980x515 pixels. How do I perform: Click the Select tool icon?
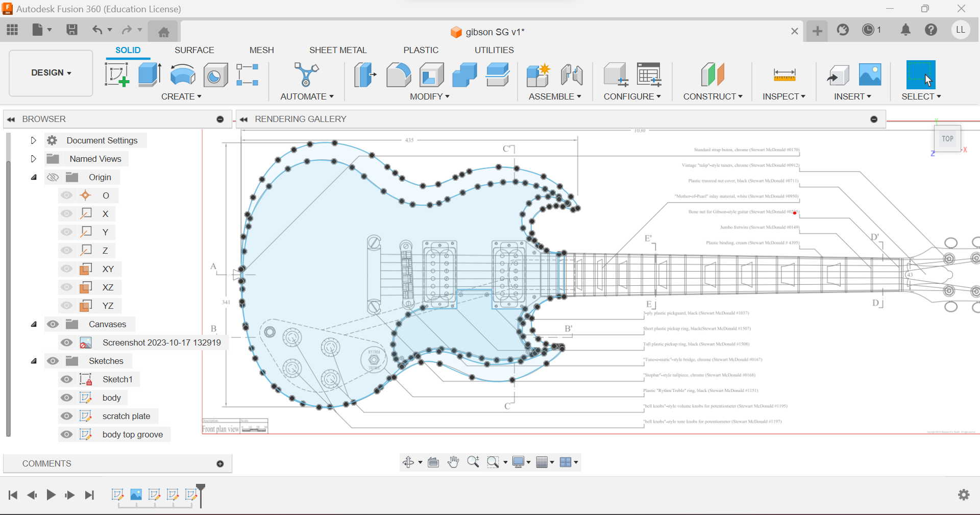(921, 75)
